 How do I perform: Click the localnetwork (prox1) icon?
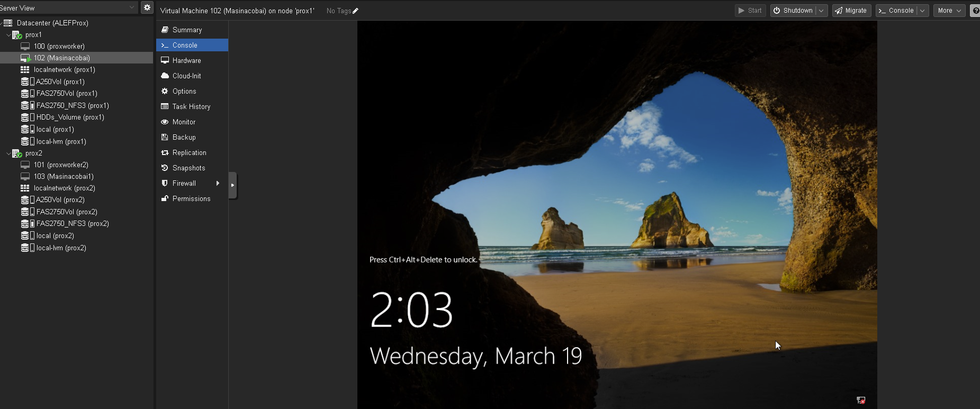(x=25, y=70)
